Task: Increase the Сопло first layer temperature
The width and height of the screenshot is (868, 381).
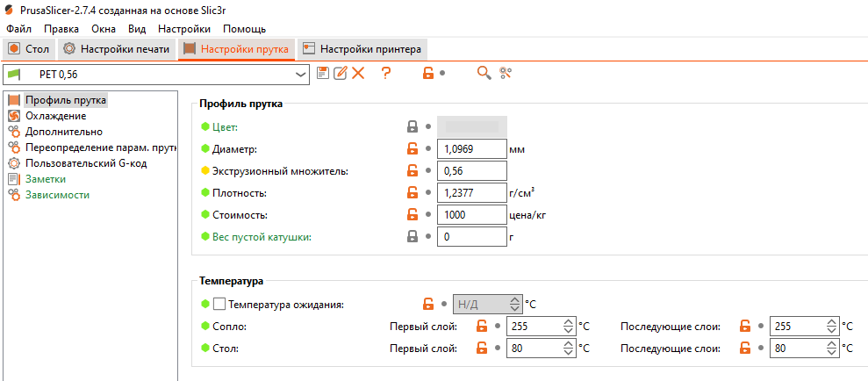Action: (568, 322)
